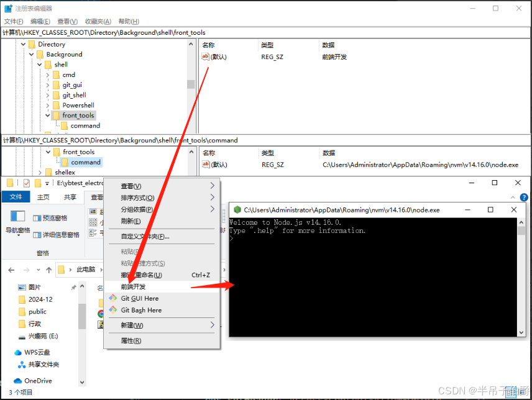Viewport: 532px width, 400px height.
Task: Choose 前端开发 from context menu
Action: pos(162,287)
